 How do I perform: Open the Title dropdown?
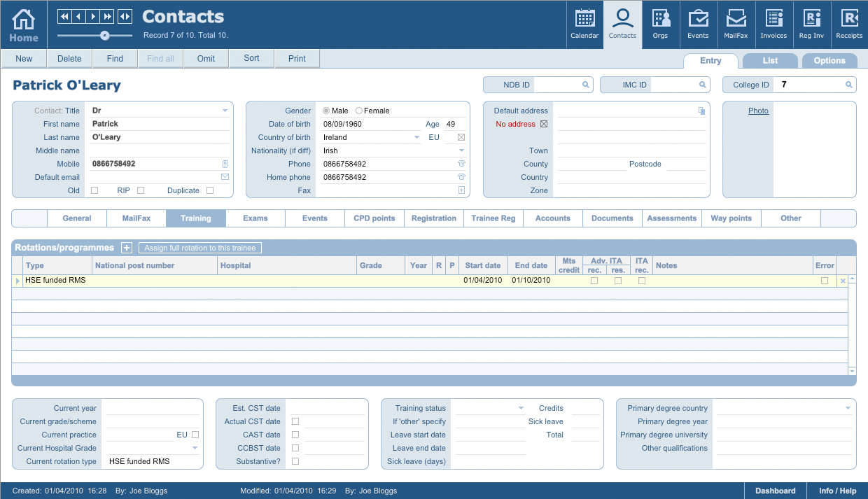click(x=225, y=111)
